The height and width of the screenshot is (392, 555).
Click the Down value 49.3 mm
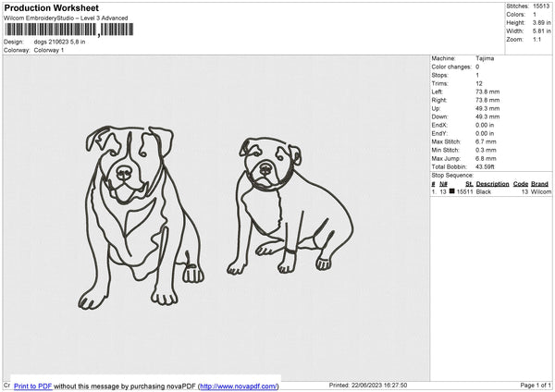[487, 116]
